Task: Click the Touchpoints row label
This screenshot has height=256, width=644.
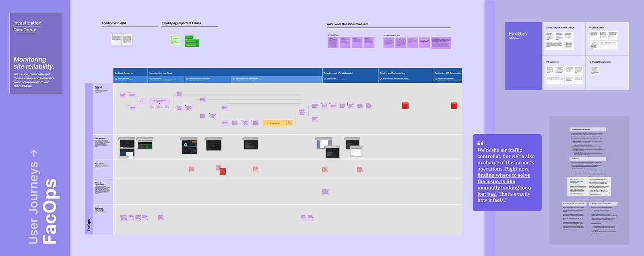Action: (99, 138)
